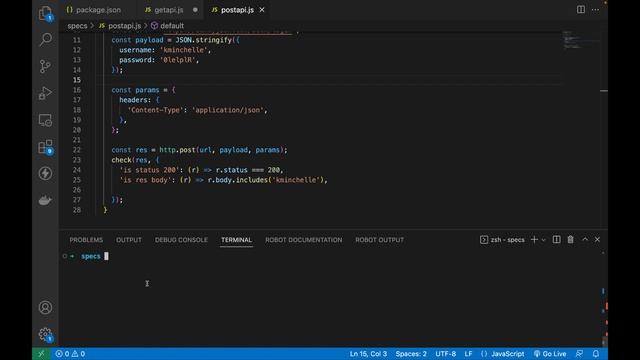Open Remote Explorer view
This screenshot has height=360, width=640.
pyautogui.click(x=45, y=120)
